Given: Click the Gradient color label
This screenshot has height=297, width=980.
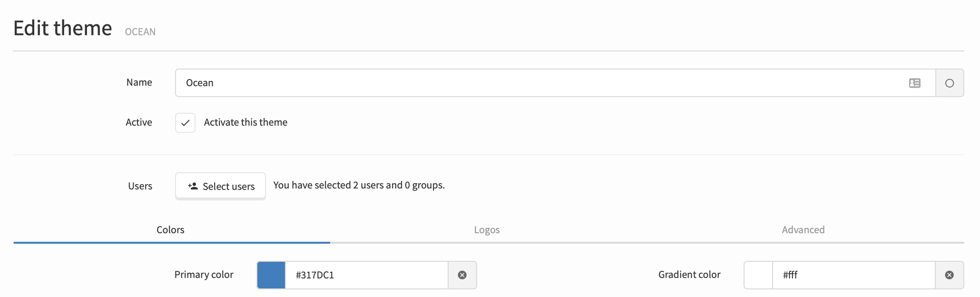Looking at the screenshot, I should pos(689,275).
